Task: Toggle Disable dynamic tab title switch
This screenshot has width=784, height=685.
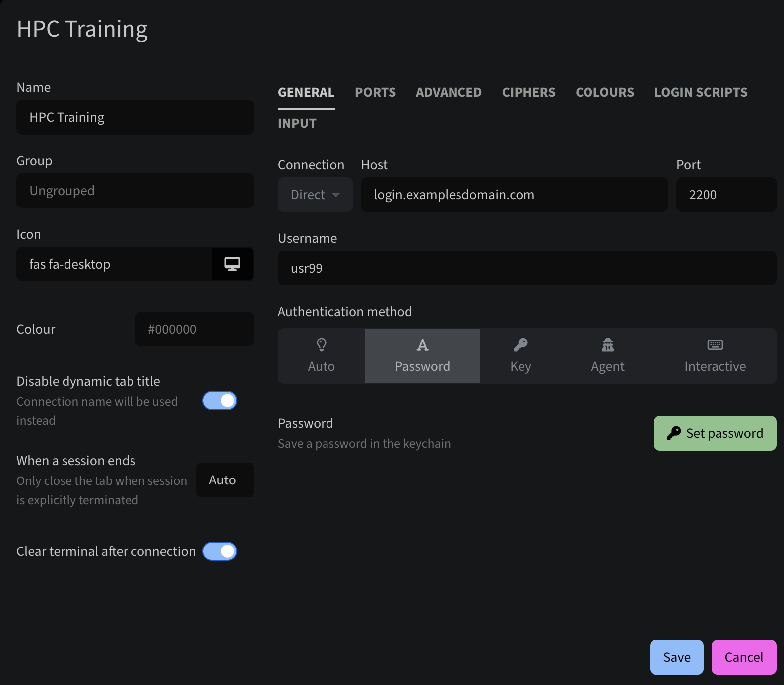Action: 220,401
